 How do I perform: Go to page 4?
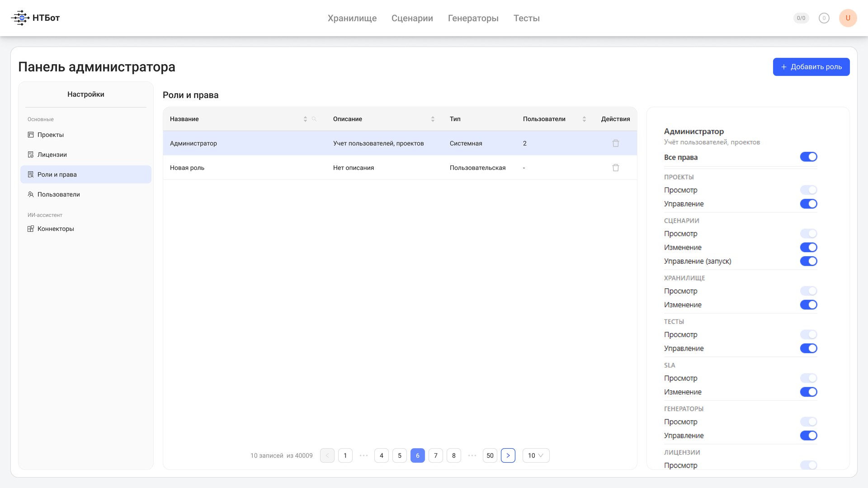[382, 455]
